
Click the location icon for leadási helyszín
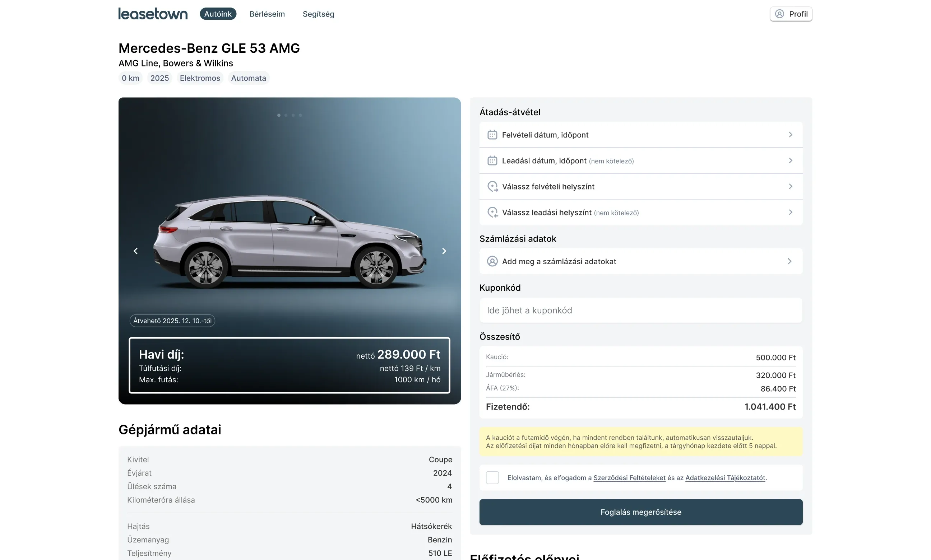pos(492,213)
